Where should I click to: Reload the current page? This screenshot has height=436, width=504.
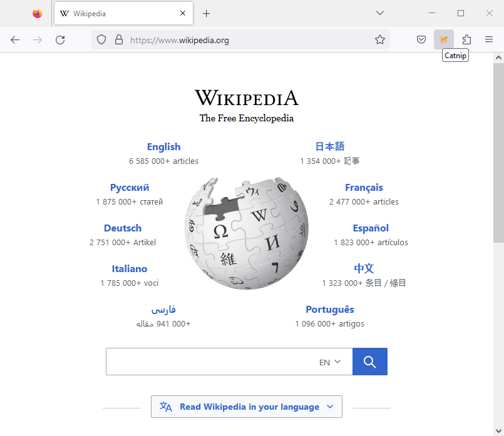[60, 40]
